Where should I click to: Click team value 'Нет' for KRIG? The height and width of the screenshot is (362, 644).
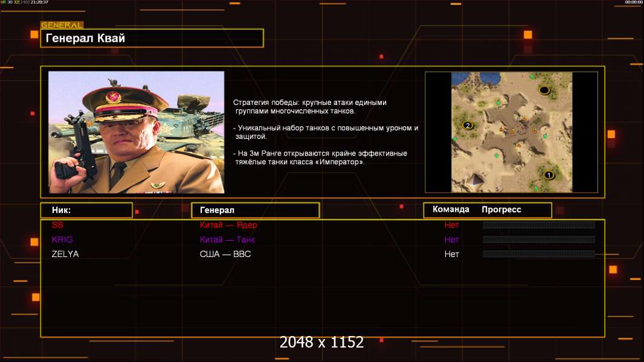[452, 240]
